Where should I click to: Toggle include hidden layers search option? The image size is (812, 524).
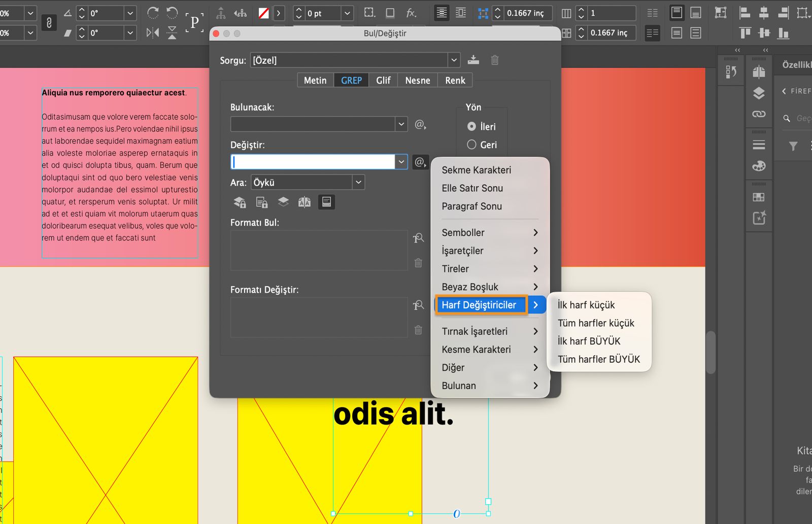[283, 202]
